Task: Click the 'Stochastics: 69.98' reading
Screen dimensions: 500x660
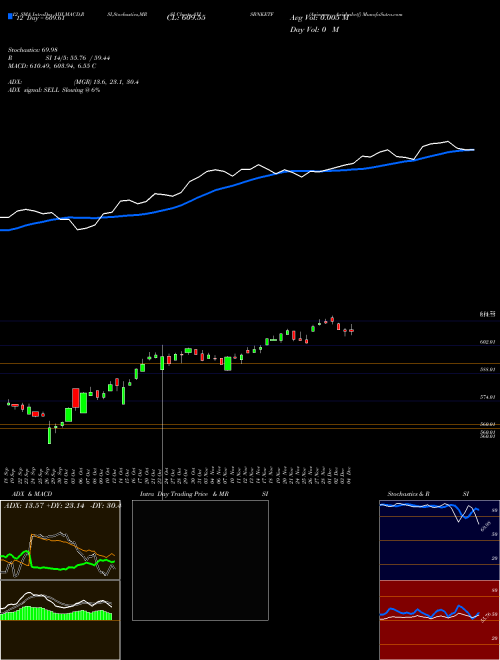Action: [31, 51]
